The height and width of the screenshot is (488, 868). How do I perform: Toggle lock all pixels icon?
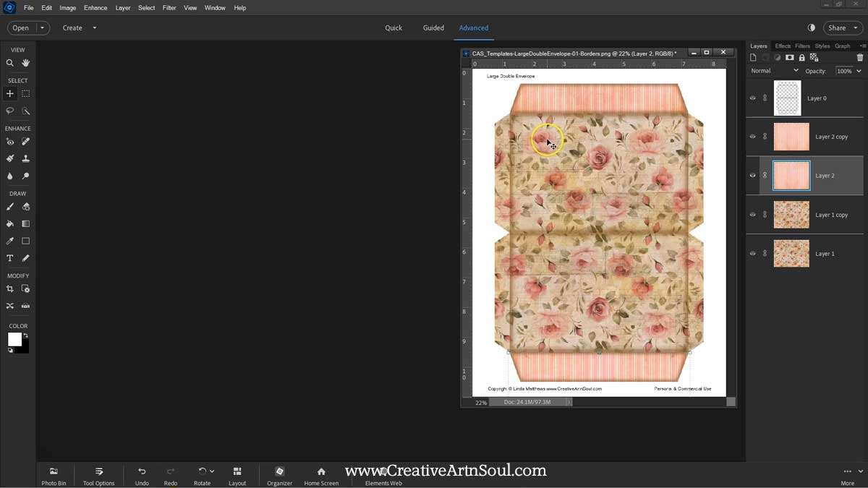[x=802, y=57]
